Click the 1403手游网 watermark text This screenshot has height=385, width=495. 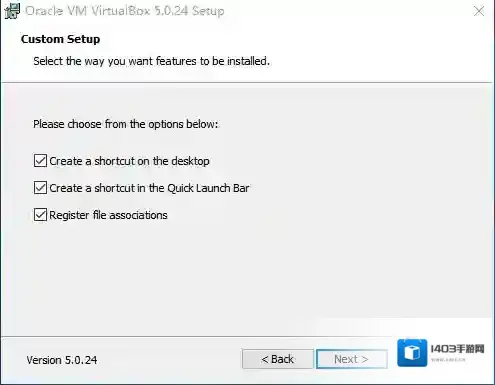coord(457,349)
